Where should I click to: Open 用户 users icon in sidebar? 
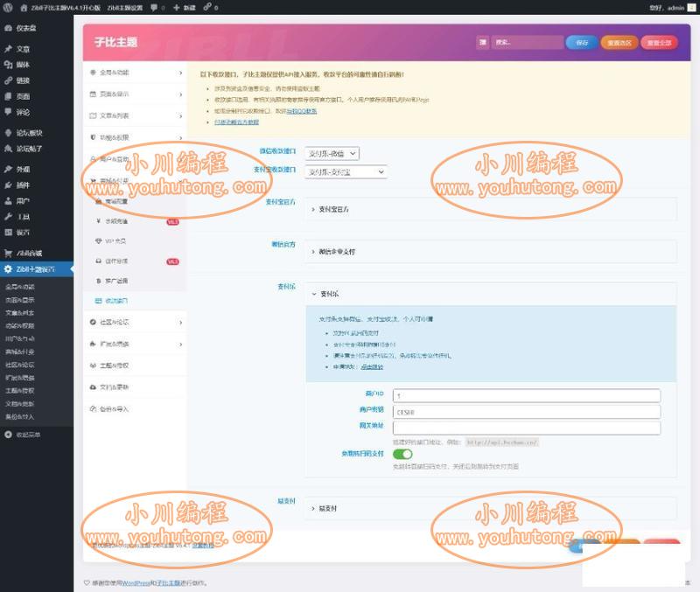click(8, 201)
